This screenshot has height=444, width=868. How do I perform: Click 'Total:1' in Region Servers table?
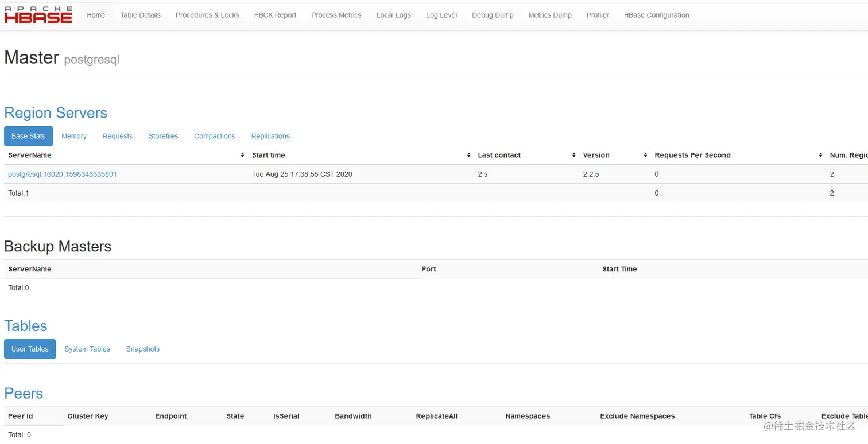tap(18, 193)
